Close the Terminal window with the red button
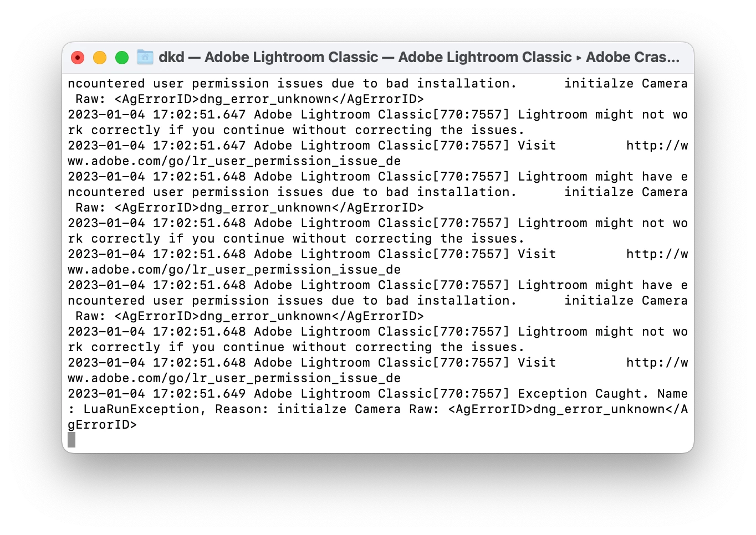756x535 pixels. [78, 58]
